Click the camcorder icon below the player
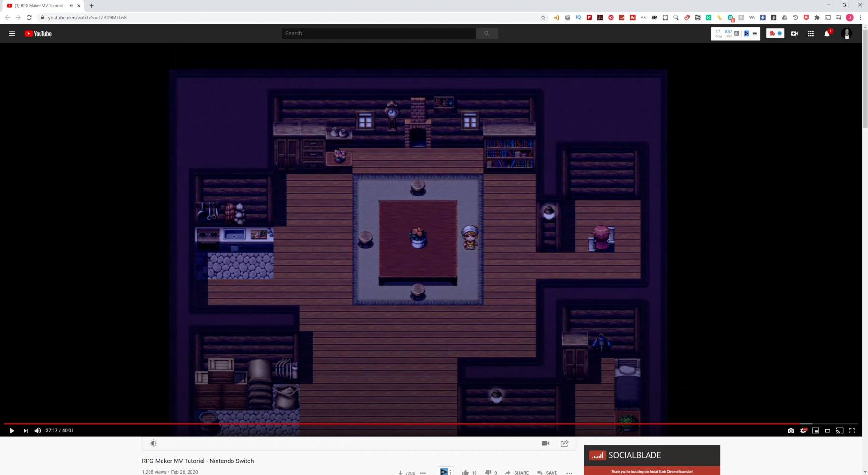The height and width of the screenshot is (475, 868). (x=545, y=443)
